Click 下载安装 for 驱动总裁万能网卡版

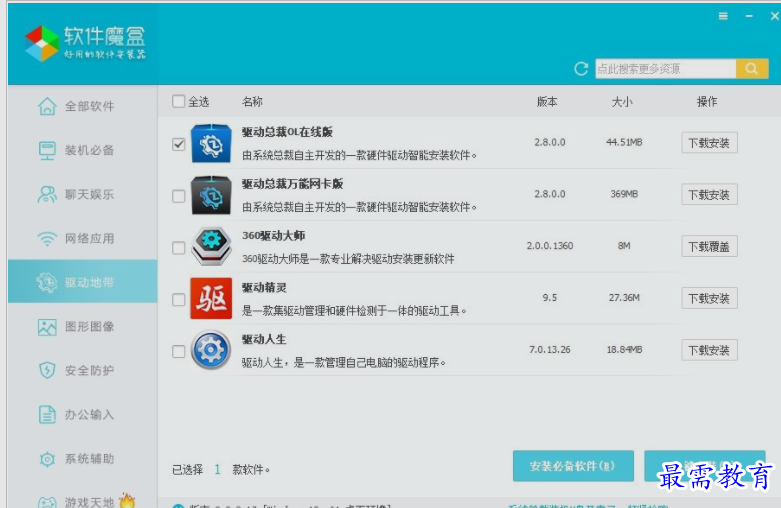(709, 195)
